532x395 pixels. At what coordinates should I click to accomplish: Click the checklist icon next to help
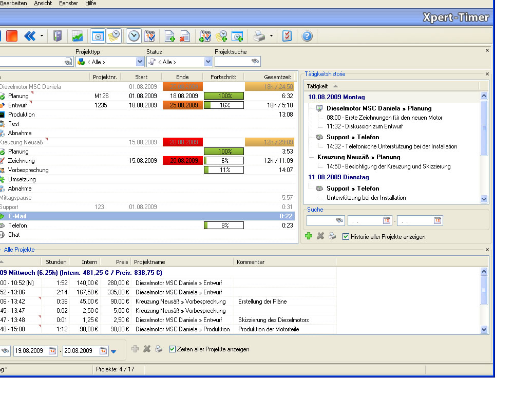pyautogui.click(x=287, y=36)
